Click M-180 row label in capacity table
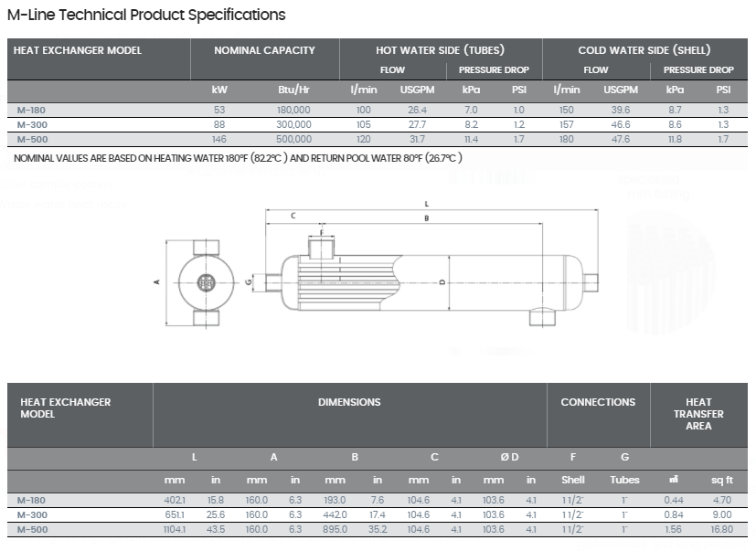 [31, 110]
